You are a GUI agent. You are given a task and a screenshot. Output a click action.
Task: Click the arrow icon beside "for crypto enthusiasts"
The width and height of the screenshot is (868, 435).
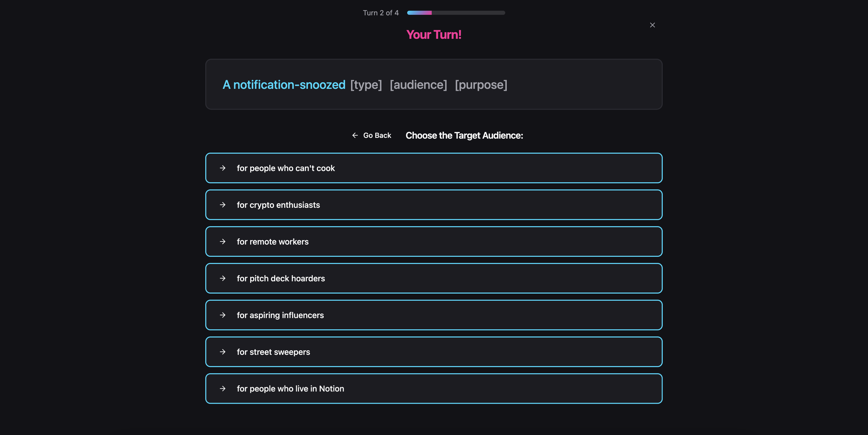(x=223, y=205)
